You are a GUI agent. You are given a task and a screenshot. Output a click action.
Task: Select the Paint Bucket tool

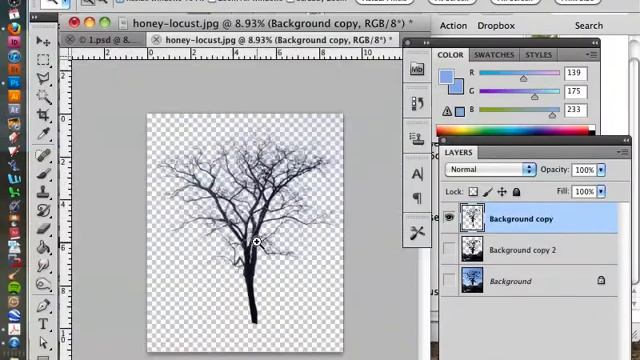[x=43, y=247]
